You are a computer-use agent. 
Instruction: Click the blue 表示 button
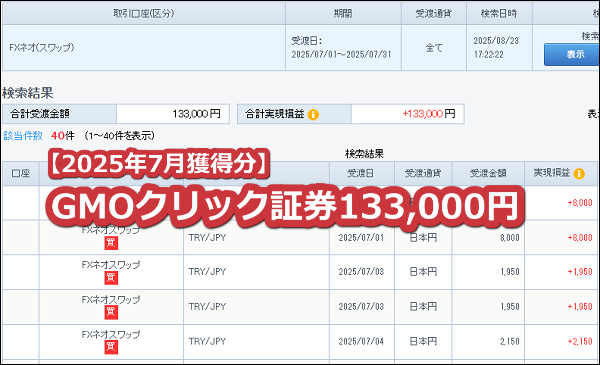pyautogui.click(x=572, y=54)
